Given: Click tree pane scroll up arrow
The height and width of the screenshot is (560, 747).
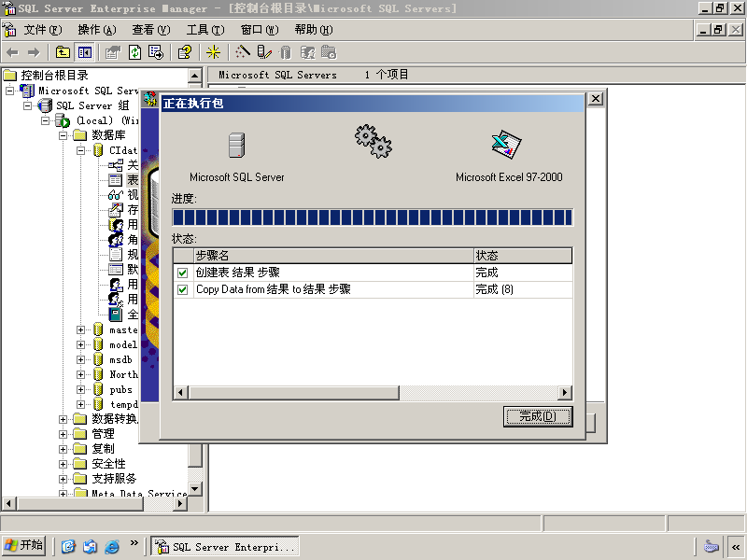Looking at the screenshot, I should pyautogui.click(x=195, y=76).
